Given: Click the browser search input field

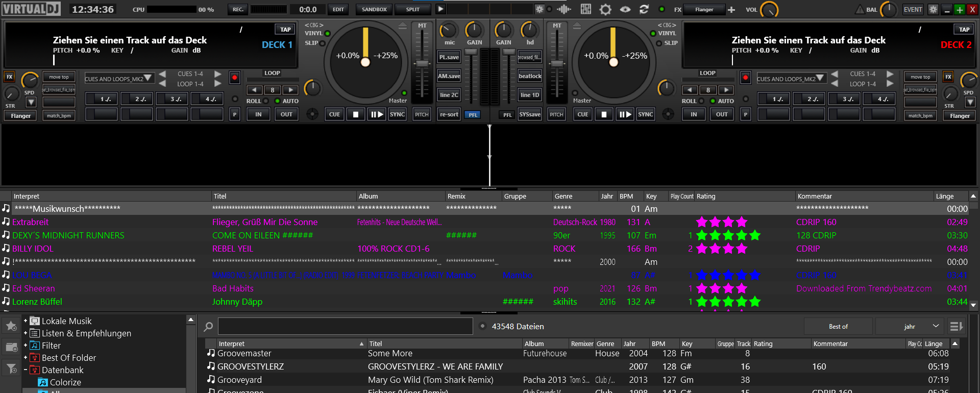Looking at the screenshot, I should (346, 326).
